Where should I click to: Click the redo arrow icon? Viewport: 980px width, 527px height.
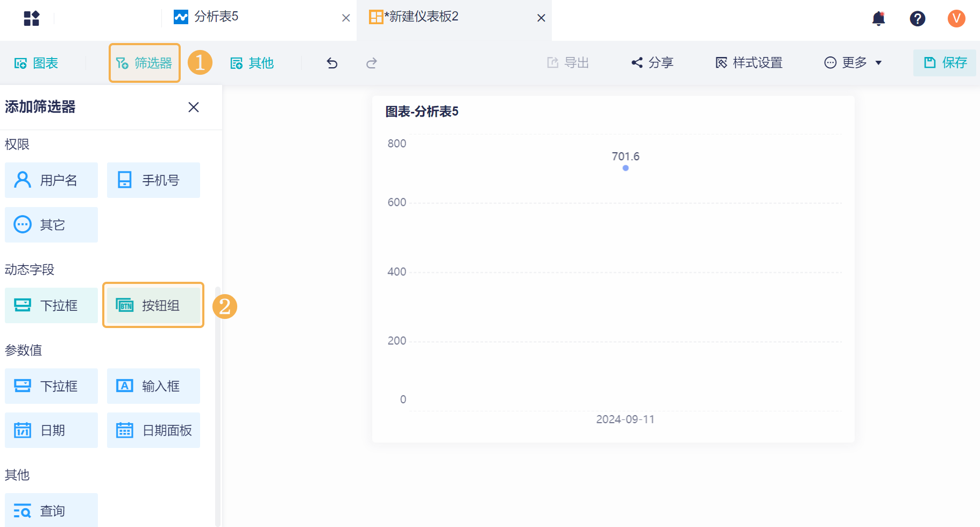point(371,63)
